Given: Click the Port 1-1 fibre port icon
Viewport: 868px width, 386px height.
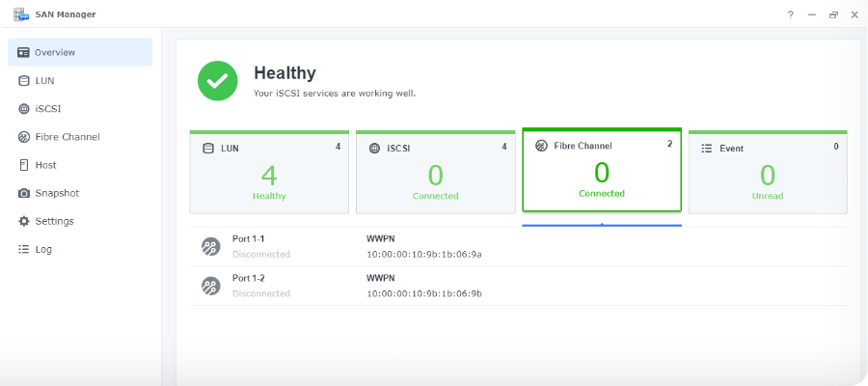Looking at the screenshot, I should click(210, 247).
